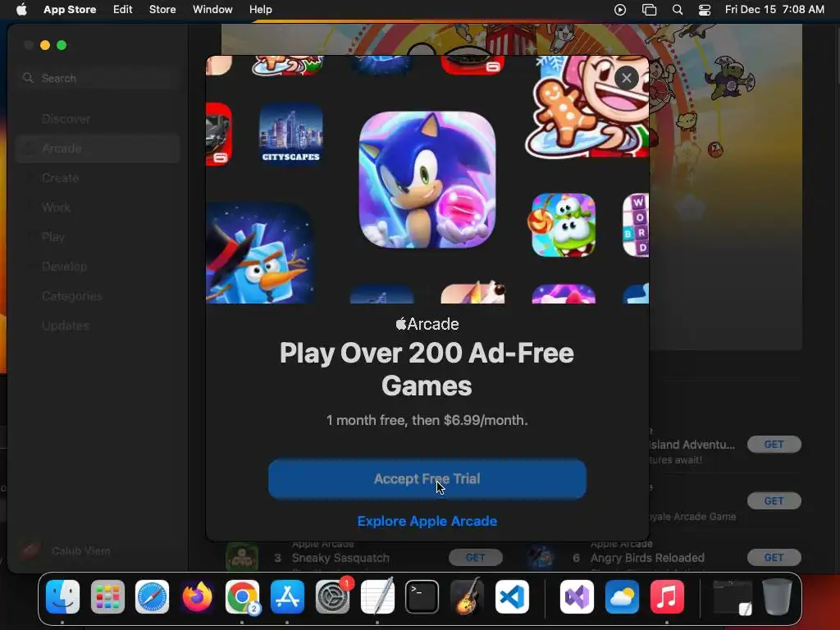Click the playback menu bar icon

620,10
